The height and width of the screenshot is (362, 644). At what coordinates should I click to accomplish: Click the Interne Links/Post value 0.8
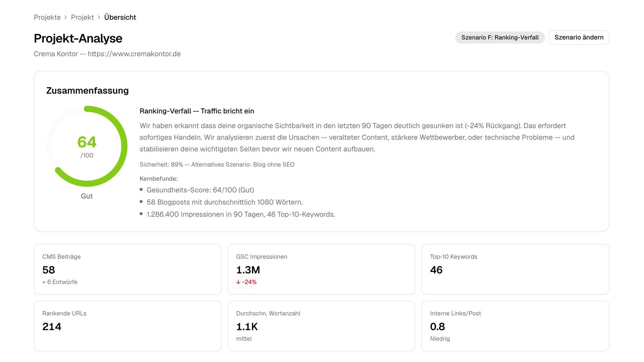pos(438,327)
